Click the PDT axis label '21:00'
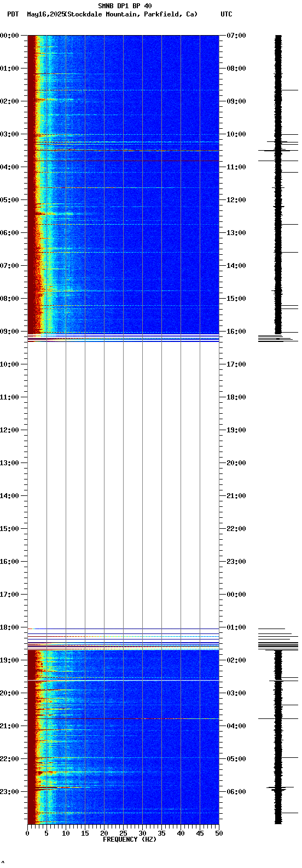Screen dimensions: 302x868 click(x=10, y=726)
